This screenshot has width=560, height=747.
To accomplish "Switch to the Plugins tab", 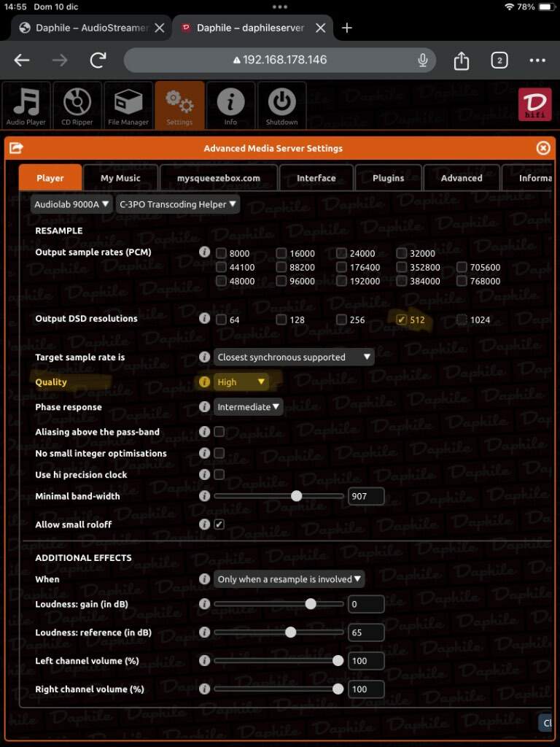I will pyautogui.click(x=388, y=178).
